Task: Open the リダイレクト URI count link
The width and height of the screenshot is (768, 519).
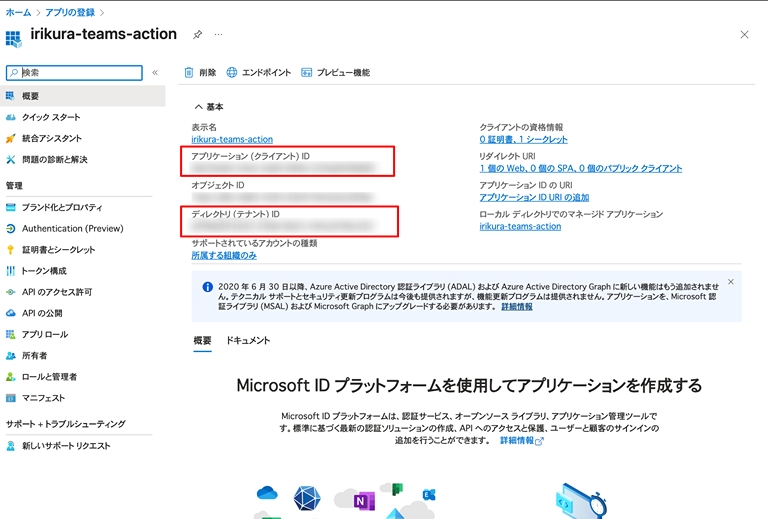Action: pyautogui.click(x=580, y=168)
